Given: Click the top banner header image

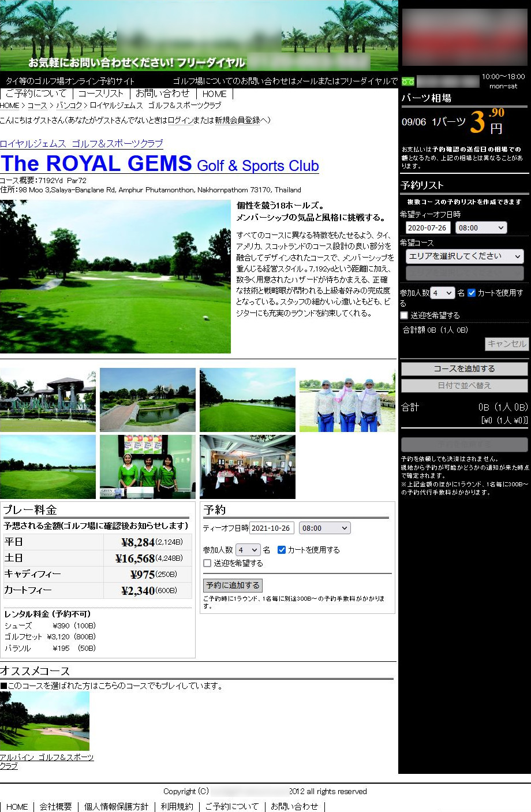Looking at the screenshot, I should click(199, 35).
